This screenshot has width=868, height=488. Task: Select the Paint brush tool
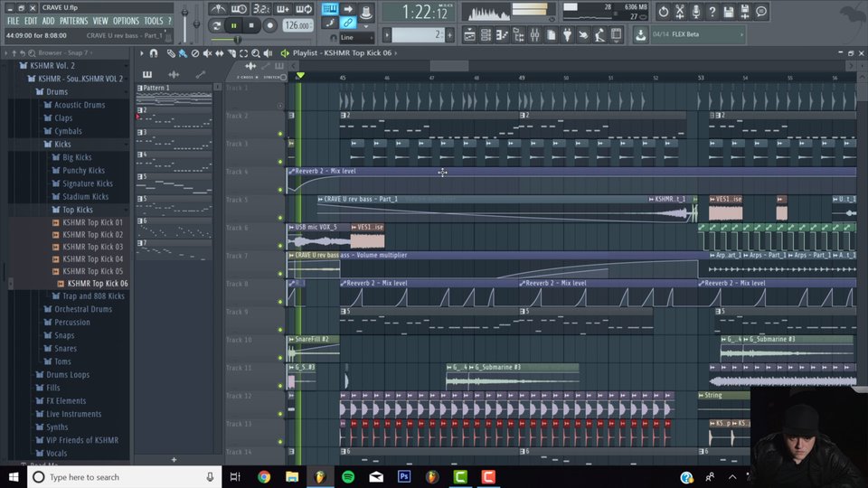183,53
